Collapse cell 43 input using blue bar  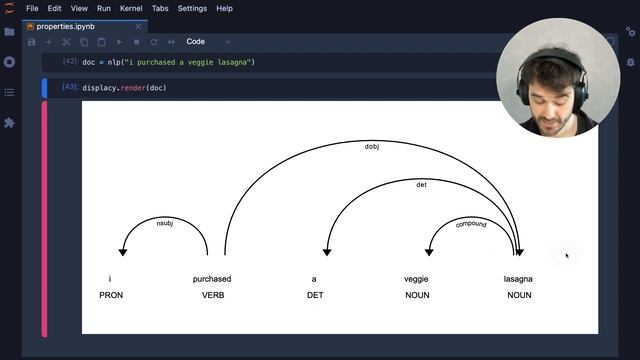point(44,88)
